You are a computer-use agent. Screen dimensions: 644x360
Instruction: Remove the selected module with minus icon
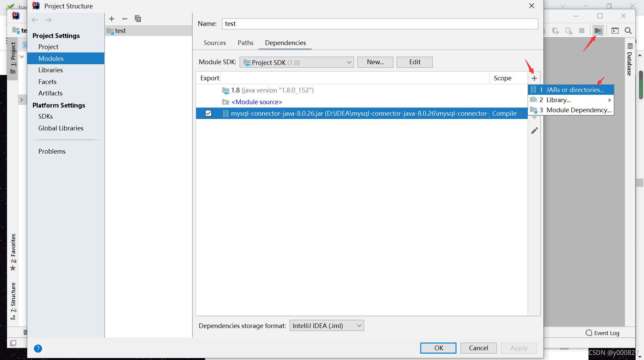click(125, 19)
